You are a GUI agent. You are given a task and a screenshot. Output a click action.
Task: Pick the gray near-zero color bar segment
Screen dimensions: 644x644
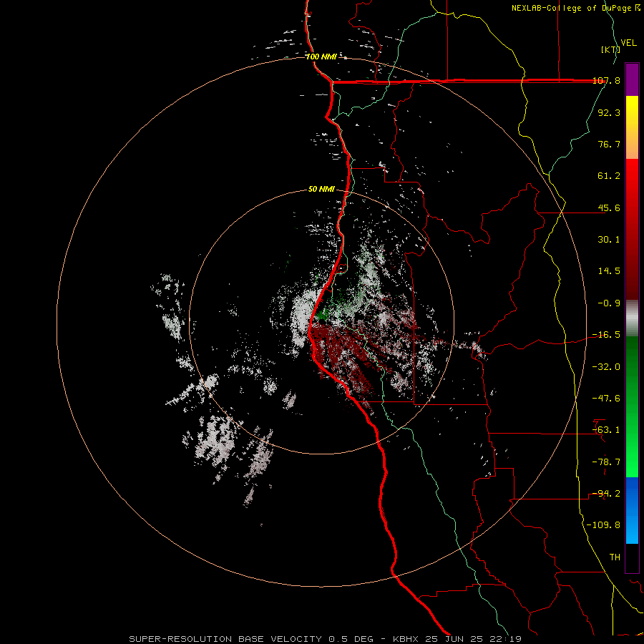pos(632,318)
